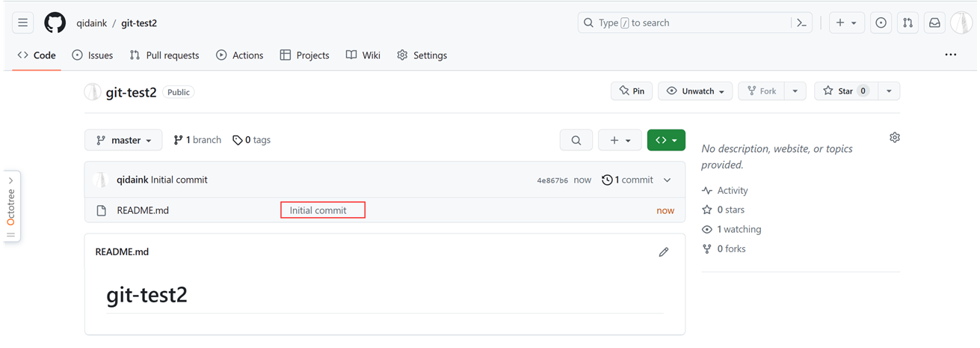Pin the git-test2 repository
The width and height of the screenshot is (980, 348).
click(x=632, y=91)
